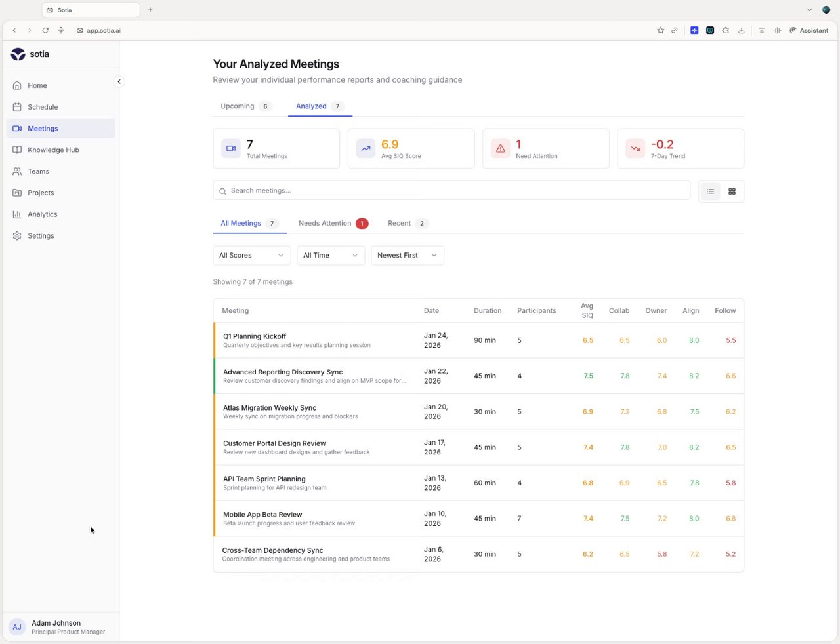Navigate to Teams page
This screenshot has height=644, width=840.
(60, 171)
